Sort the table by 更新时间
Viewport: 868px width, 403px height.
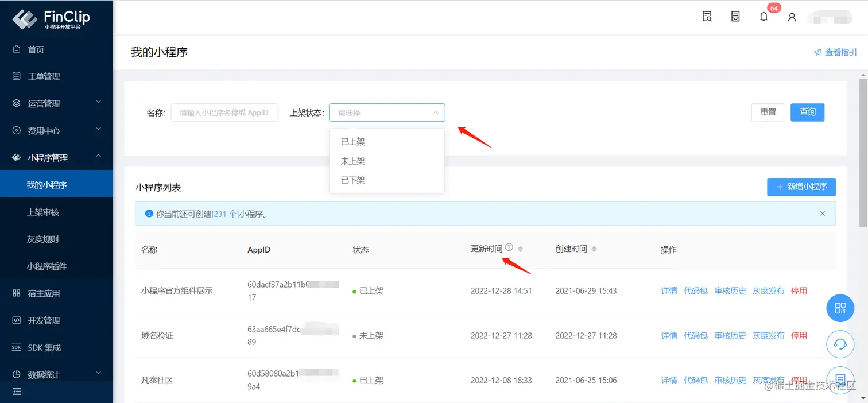[520, 249]
